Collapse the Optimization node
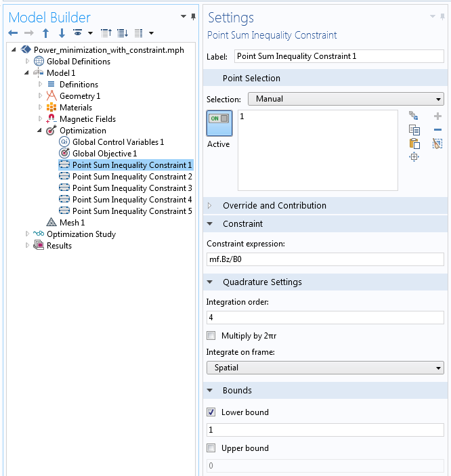451x476 pixels. 39,130
